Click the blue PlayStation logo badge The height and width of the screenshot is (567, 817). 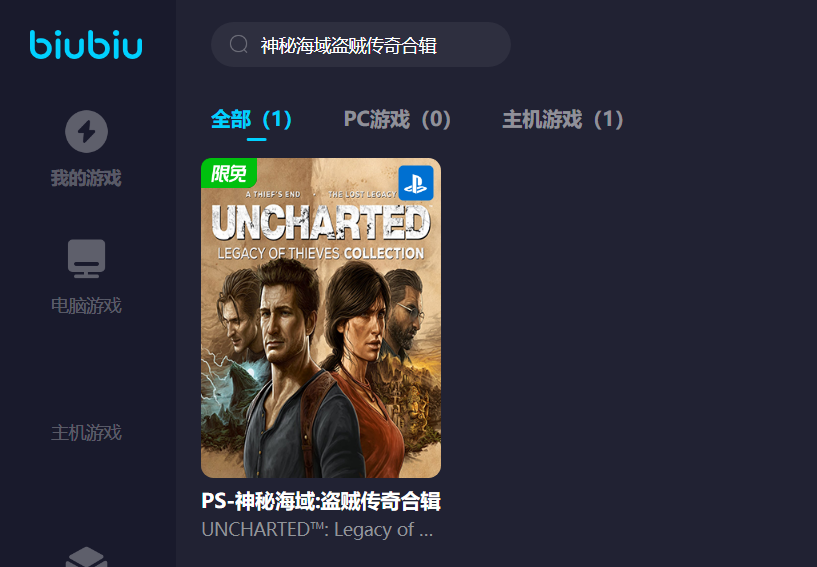(416, 183)
